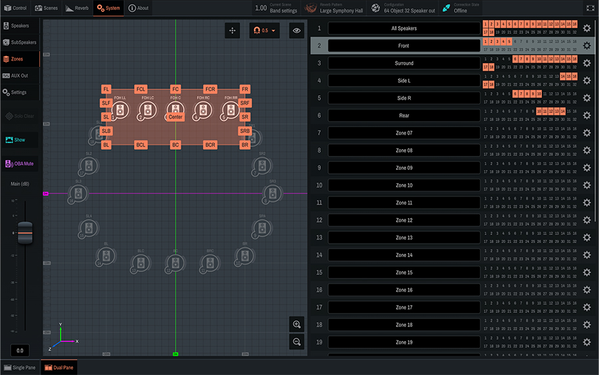Click the BL zone corner handle

pos(106,145)
